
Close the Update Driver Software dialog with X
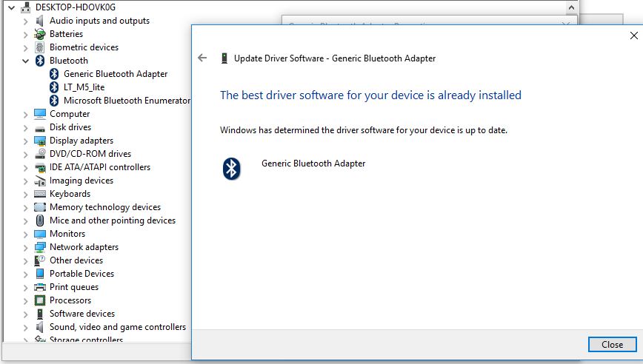click(633, 36)
